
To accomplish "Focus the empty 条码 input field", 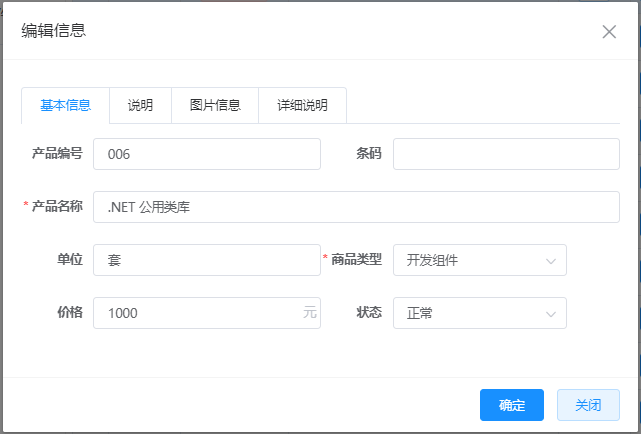I will pyautogui.click(x=506, y=154).
